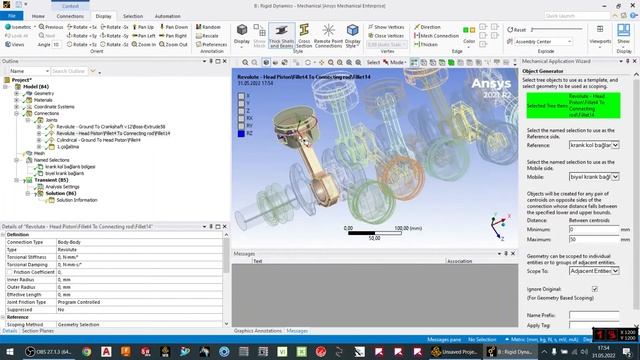The width and height of the screenshot is (640, 360).
Task: Show Vertices in the Vertex group
Action: point(386,27)
